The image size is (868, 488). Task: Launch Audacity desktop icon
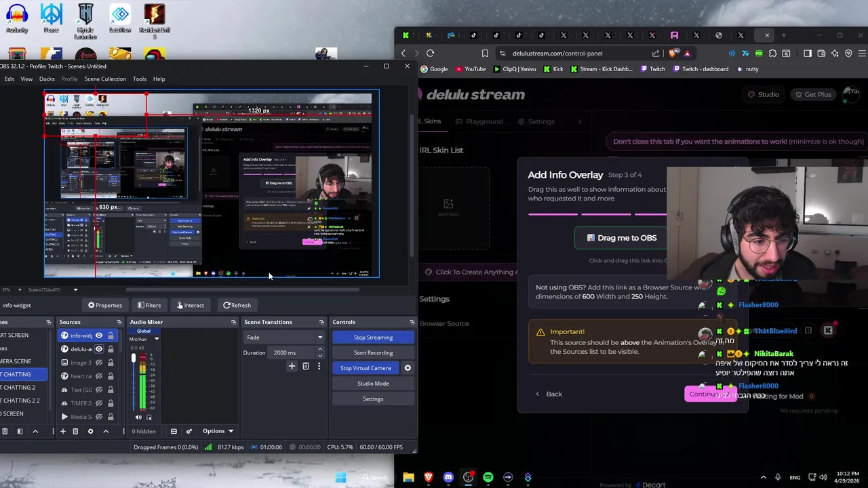pyautogui.click(x=17, y=18)
